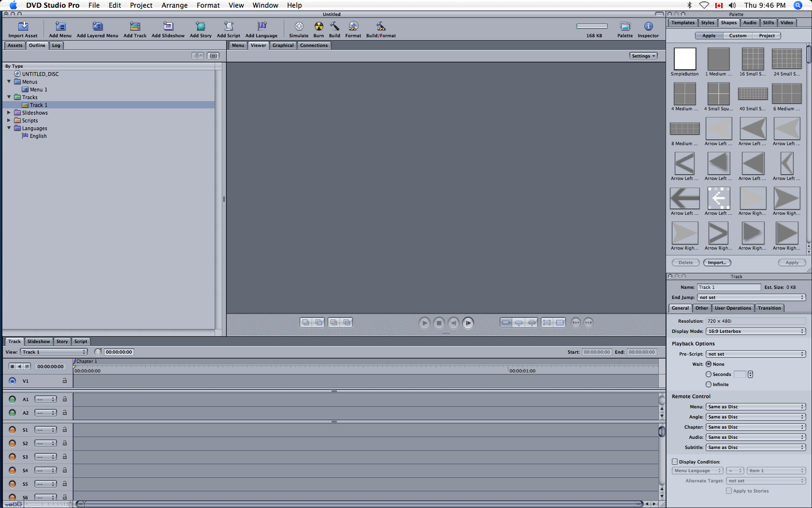The height and width of the screenshot is (508, 812).
Task: Click the Burn disc icon
Action: (319, 26)
